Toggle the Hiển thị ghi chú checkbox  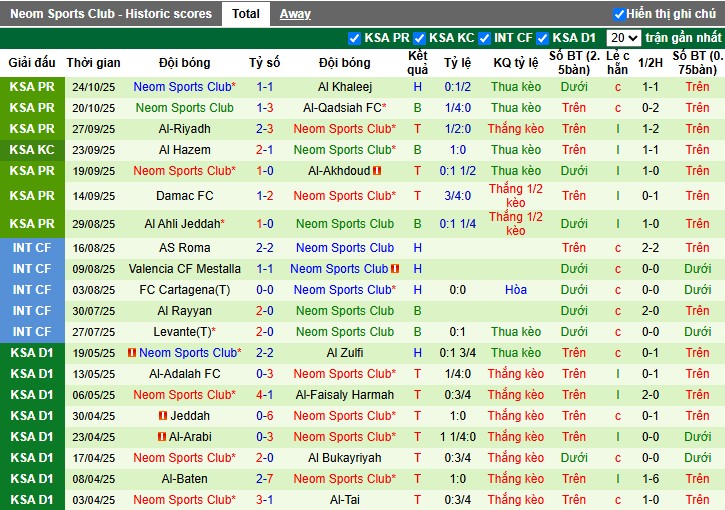point(619,14)
